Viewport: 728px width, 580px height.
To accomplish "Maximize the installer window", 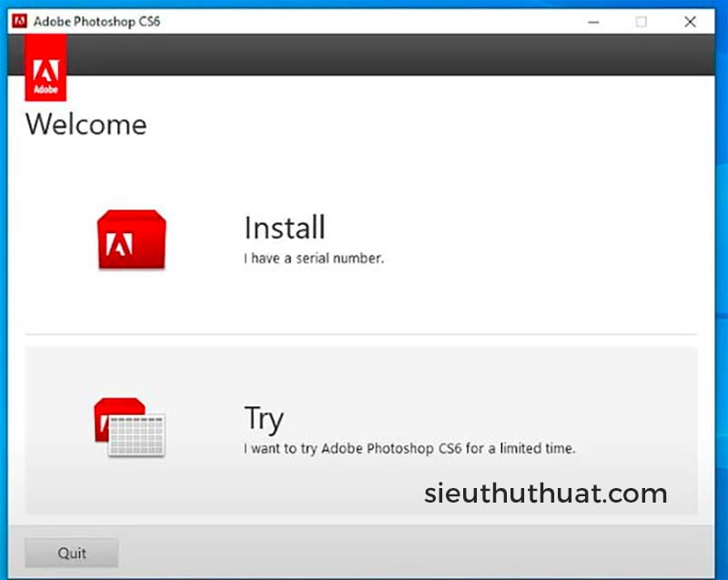I will 641,22.
